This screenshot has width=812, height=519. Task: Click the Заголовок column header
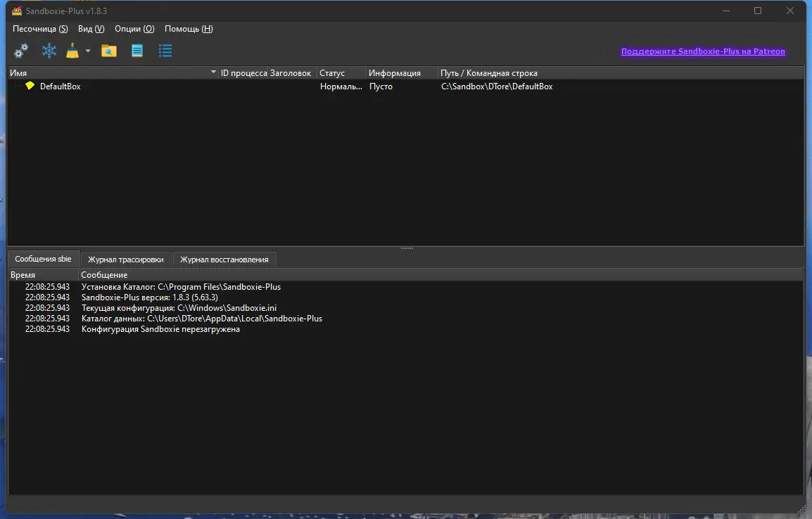(x=291, y=73)
